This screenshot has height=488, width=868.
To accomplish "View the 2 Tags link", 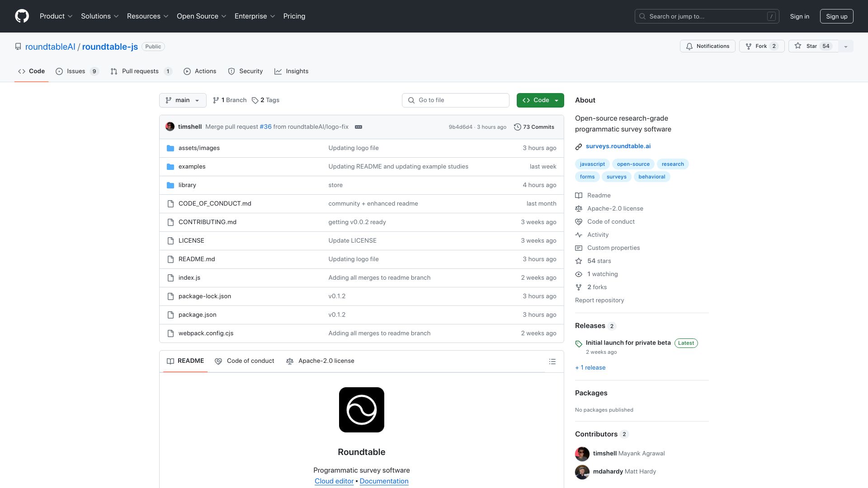I will pyautogui.click(x=266, y=100).
